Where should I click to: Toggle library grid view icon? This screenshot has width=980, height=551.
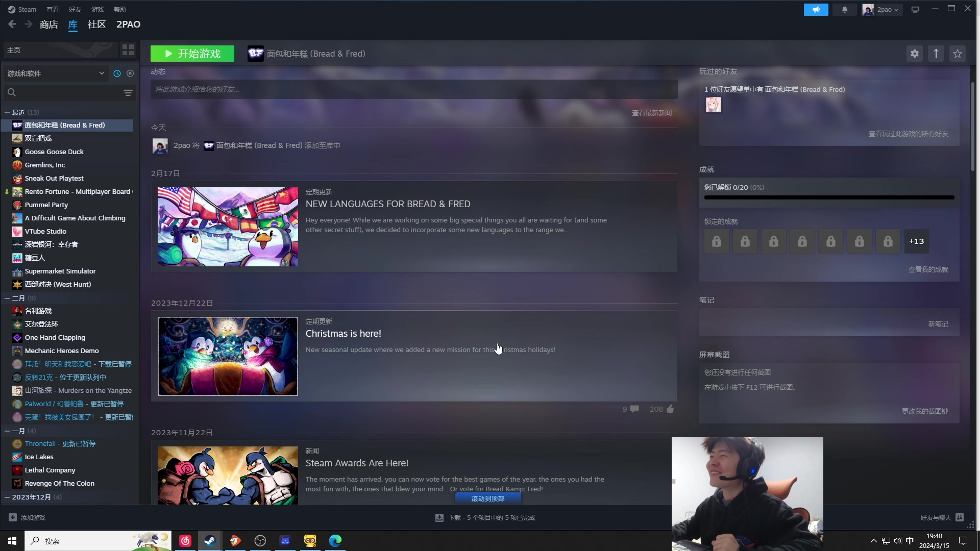coord(128,50)
